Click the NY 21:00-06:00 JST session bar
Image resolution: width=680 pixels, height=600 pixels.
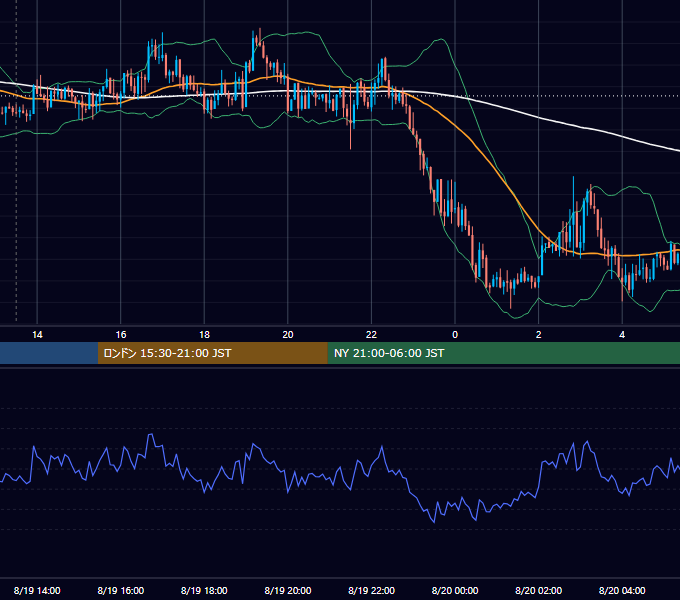click(x=503, y=353)
